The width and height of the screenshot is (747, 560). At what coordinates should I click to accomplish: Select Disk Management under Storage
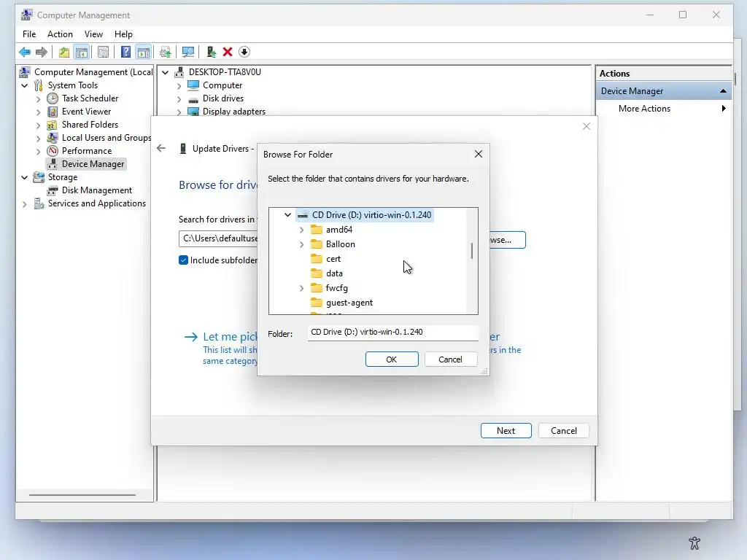click(x=97, y=190)
